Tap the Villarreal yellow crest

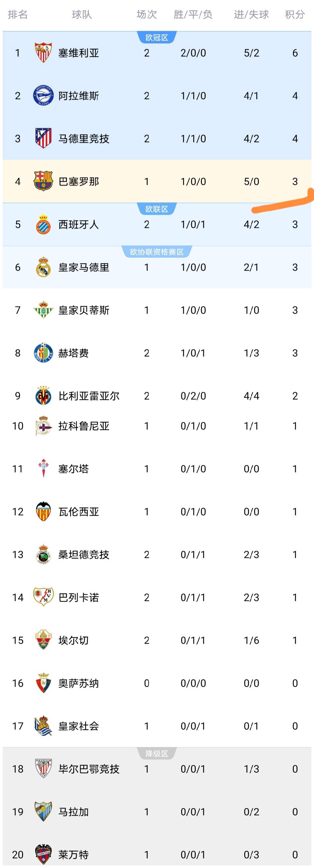click(43, 395)
